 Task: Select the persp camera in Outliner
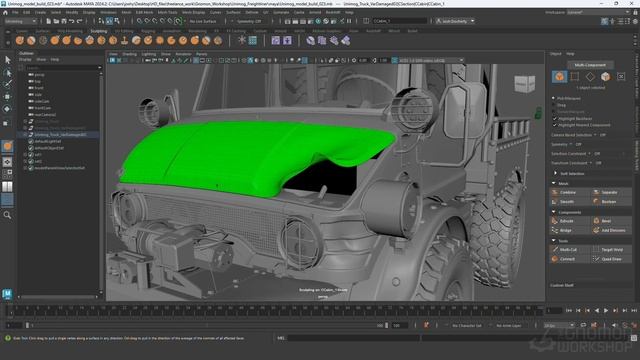pyautogui.click(x=40, y=75)
